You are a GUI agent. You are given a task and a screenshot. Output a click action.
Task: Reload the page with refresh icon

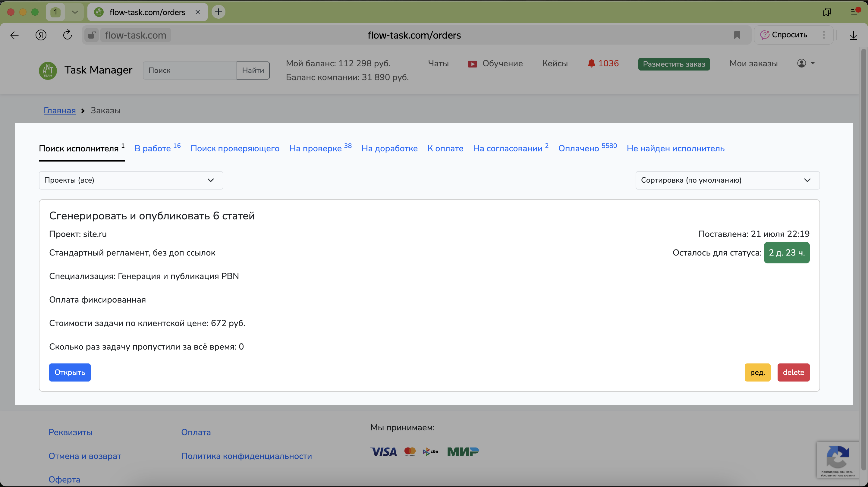coord(68,35)
